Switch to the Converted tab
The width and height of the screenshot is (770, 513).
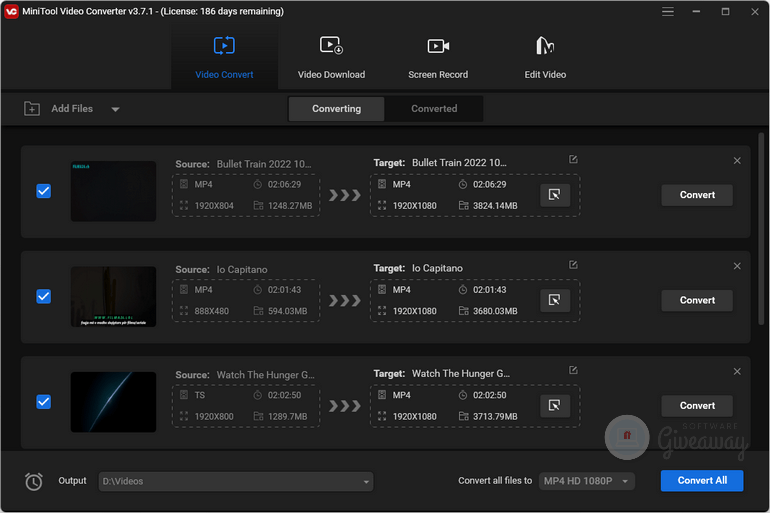pos(434,109)
